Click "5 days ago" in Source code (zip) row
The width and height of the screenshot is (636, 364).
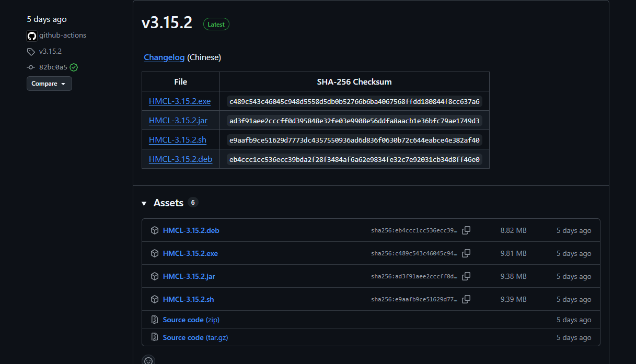click(574, 320)
